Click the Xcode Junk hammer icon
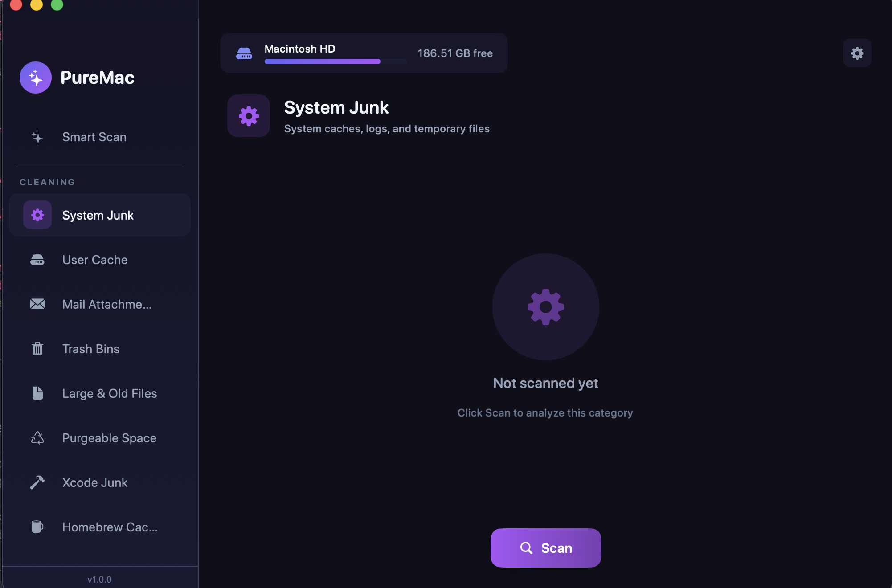 pos(37,482)
